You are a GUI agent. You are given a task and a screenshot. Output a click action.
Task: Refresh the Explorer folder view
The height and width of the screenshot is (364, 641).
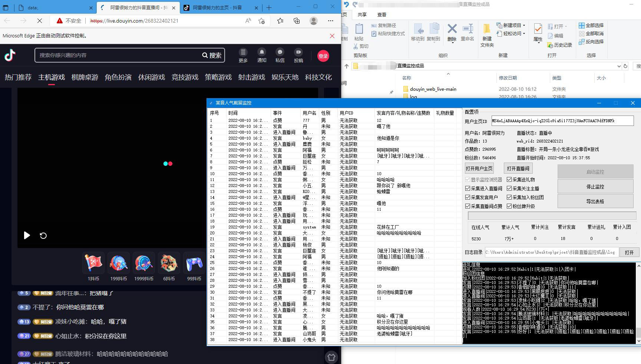click(625, 66)
